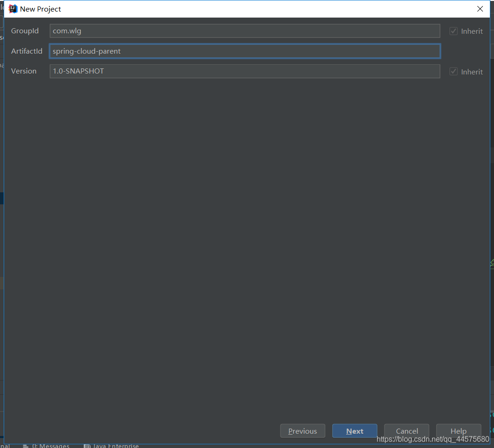This screenshot has height=448, width=494.
Task: Click the Version field showing 1.0-SNAPSHOT
Action: (x=245, y=71)
